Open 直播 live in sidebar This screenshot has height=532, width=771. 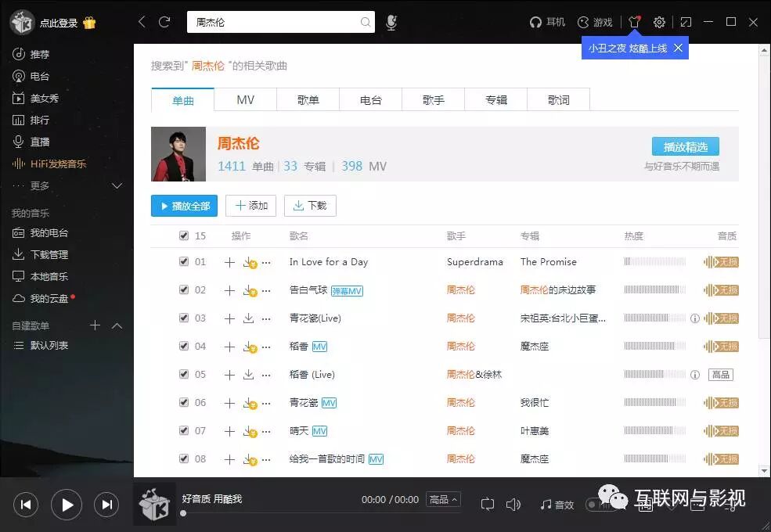(x=31, y=142)
